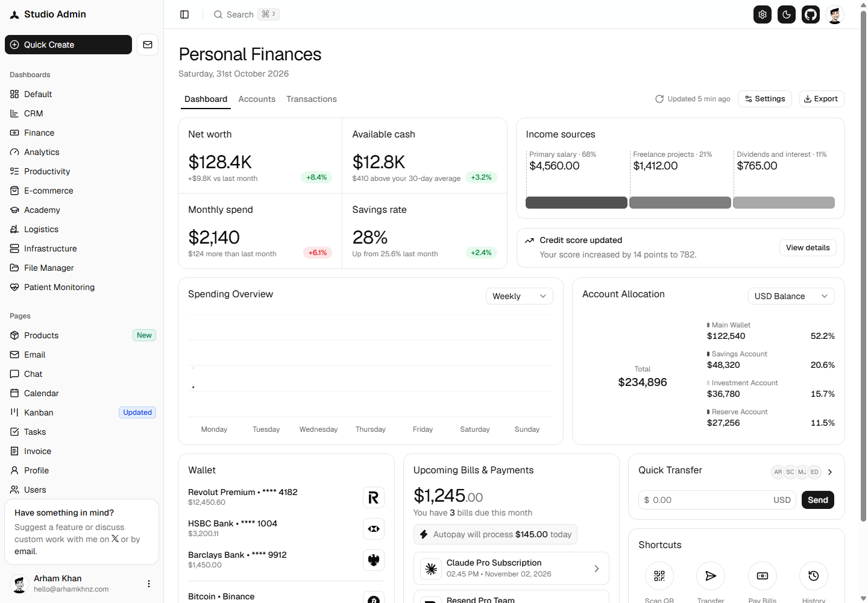This screenshot has height=603, width=868.
Task: Click the refresh icon next to Updated
Action: click(659, 99)
